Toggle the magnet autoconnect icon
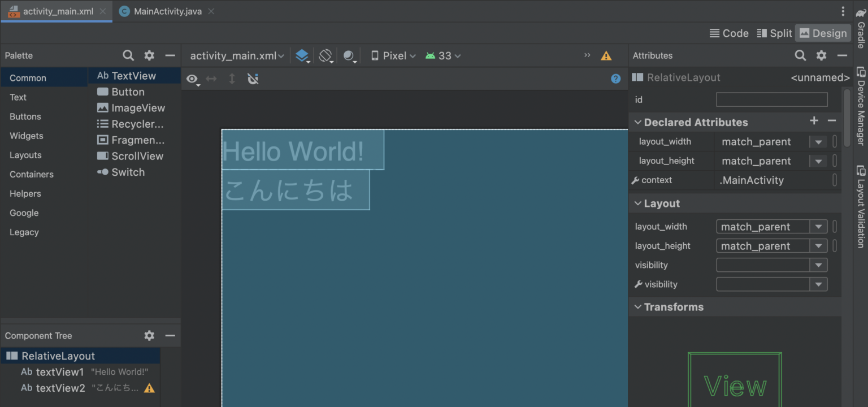Viewport: 868px width, 407px height. [x=253, y=79]
